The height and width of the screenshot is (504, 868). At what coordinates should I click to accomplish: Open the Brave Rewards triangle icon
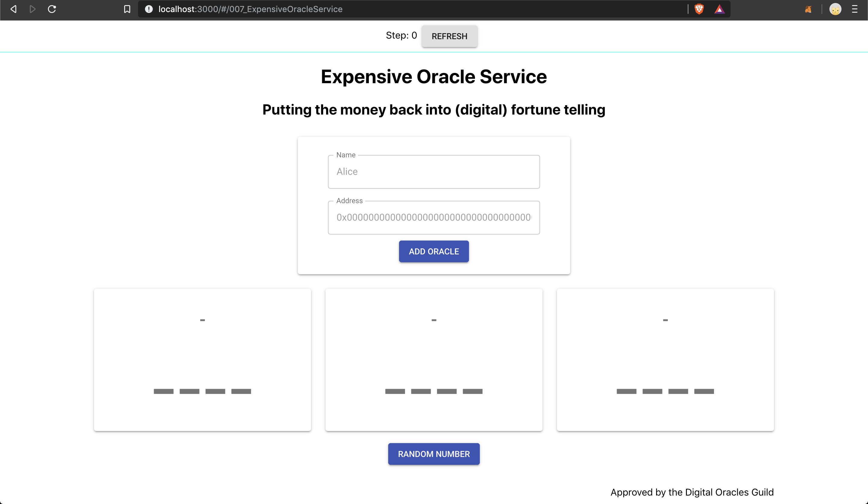pyautogui.click(x=719, y=9)
